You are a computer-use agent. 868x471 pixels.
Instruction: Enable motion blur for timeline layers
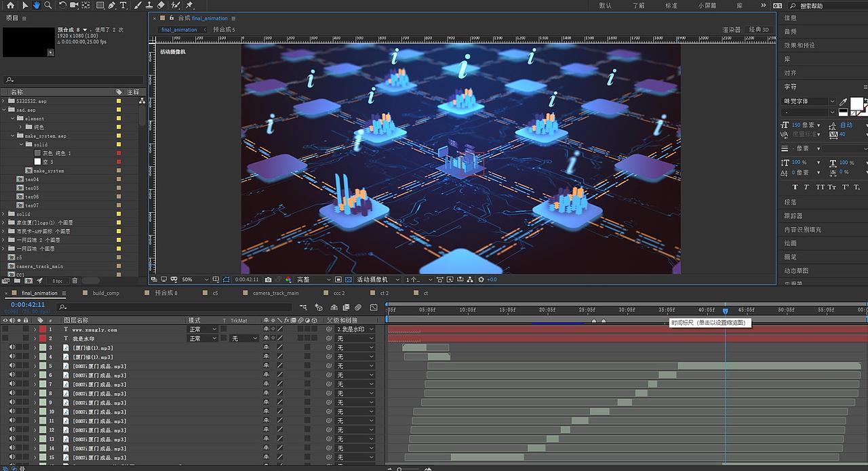click(358, 308)
